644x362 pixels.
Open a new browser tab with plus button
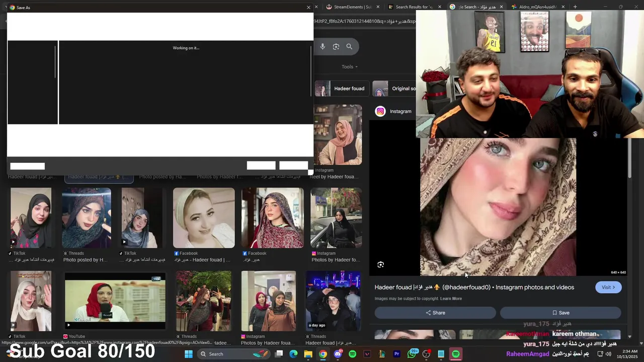click(x=575, y=7)
